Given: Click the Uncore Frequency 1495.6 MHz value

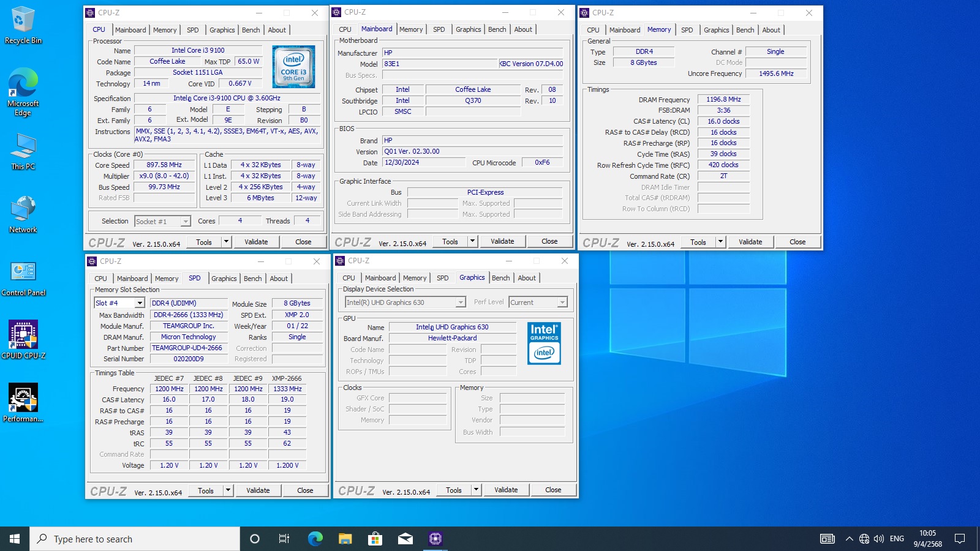Looking at the screenshot, I should [776, 73].
